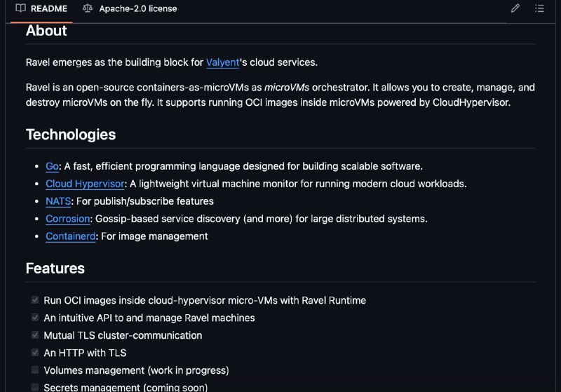Click 'A fast, efficient programming language' text
561x392 pixels.
pyautogui.click(x=152, y=166)
